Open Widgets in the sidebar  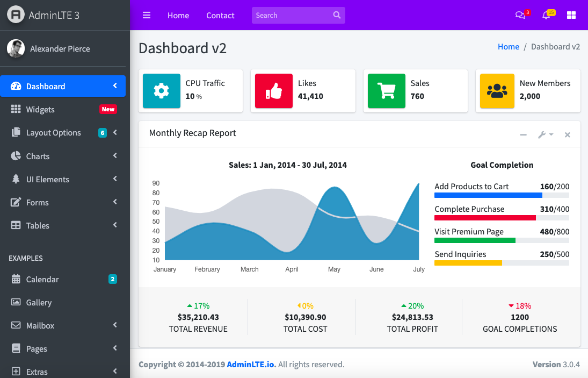[40, 110]
